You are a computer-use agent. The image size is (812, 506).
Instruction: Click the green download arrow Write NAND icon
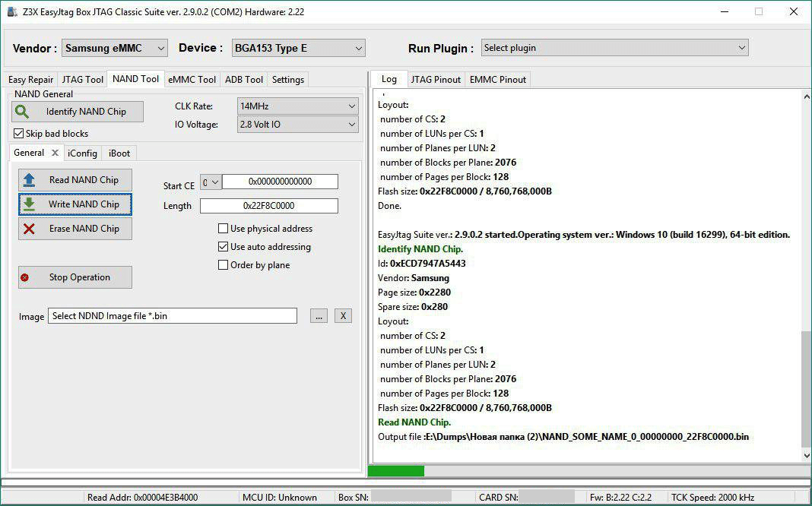29,204
